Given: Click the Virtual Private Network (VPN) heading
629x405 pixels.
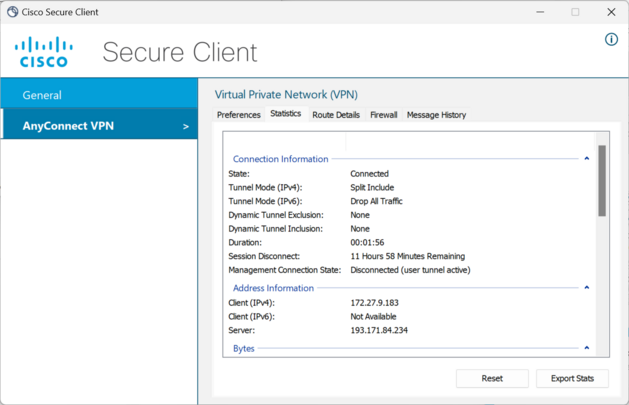Looking at the screenshot, I should 286,95.
